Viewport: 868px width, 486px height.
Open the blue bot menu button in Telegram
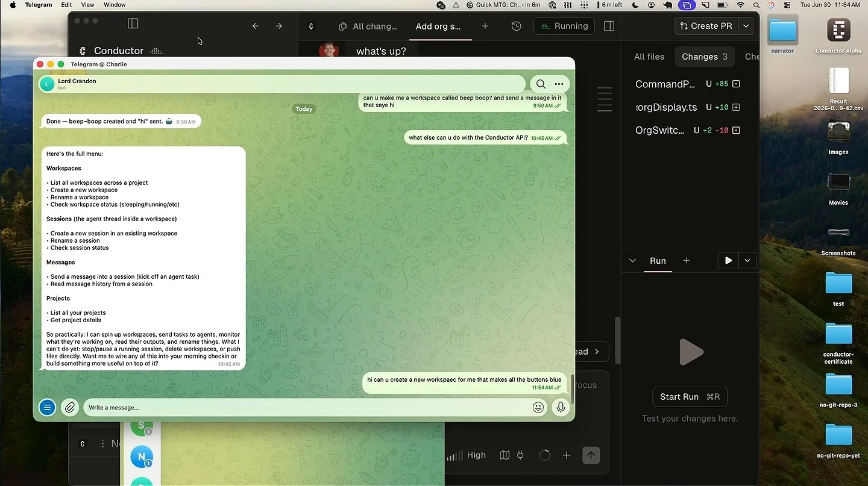coord(47,408)
